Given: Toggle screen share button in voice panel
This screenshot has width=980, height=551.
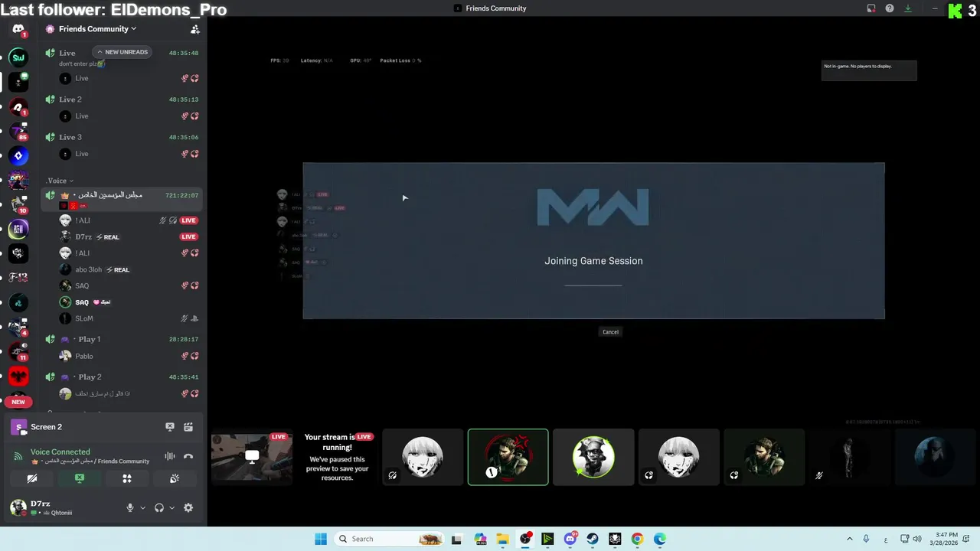Looking at the screenshot, I should tap(80, 478).
